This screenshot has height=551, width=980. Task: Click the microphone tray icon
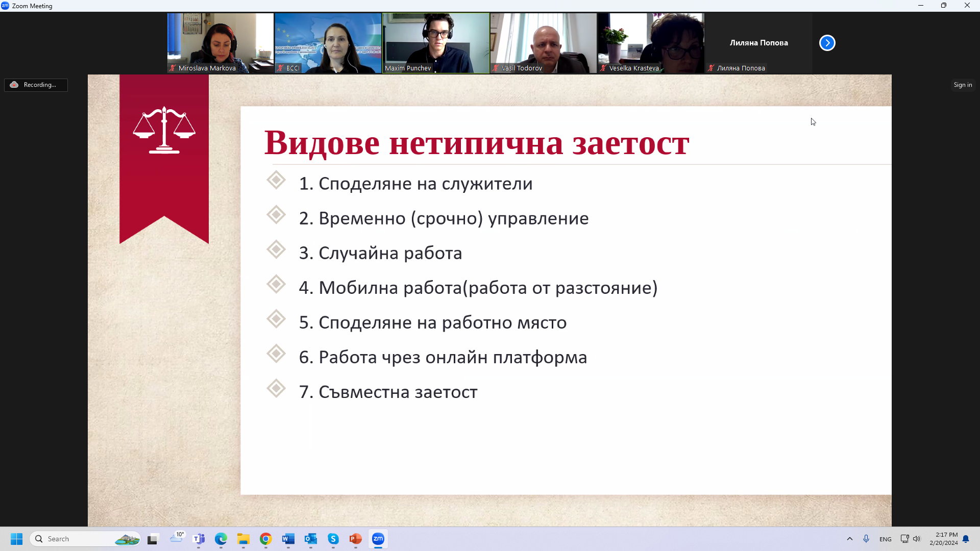(866, 539)
